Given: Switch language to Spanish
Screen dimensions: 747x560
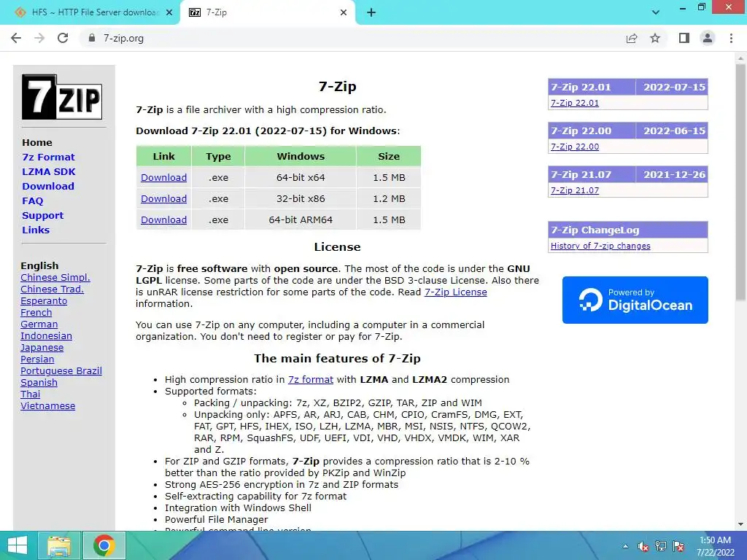Looking at the screenshot, I should (39, 382).
